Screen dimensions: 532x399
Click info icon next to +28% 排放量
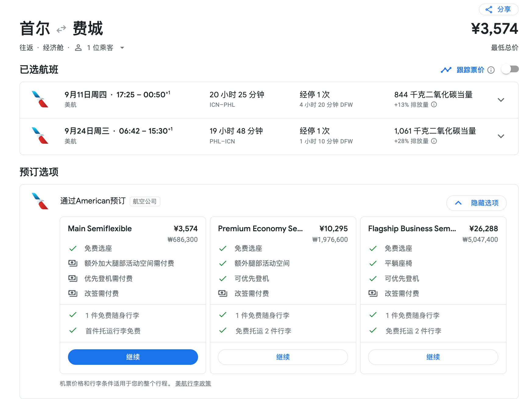[x=434, y=141]
